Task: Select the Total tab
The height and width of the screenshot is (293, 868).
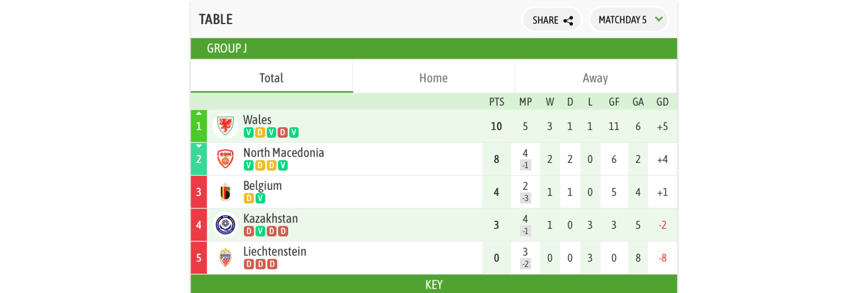Action: tap(271, 78)
